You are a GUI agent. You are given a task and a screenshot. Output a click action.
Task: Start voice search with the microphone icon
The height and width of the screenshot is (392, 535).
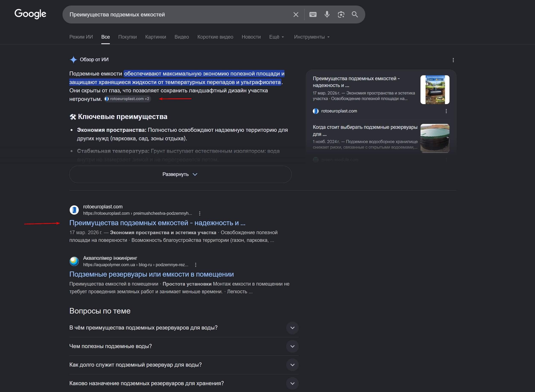click(x=327, y=15)
